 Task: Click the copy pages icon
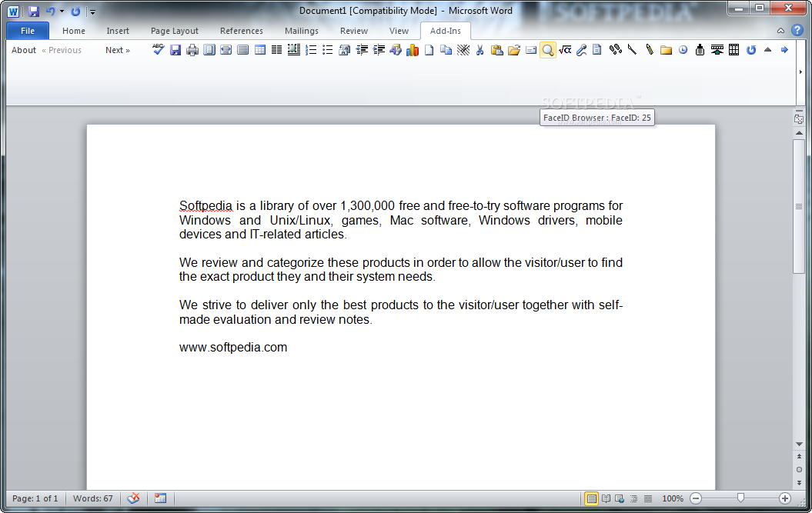point(446,50)
